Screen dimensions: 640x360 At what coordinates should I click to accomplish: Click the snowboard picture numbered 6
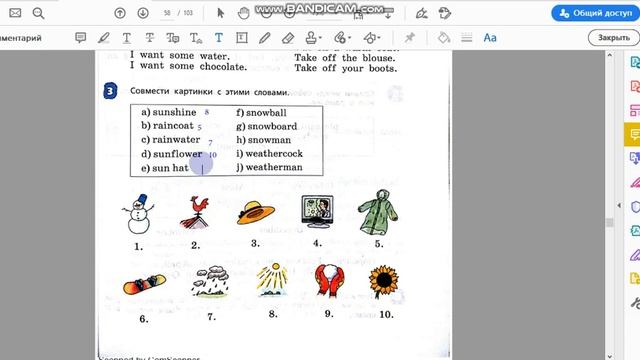144,284
